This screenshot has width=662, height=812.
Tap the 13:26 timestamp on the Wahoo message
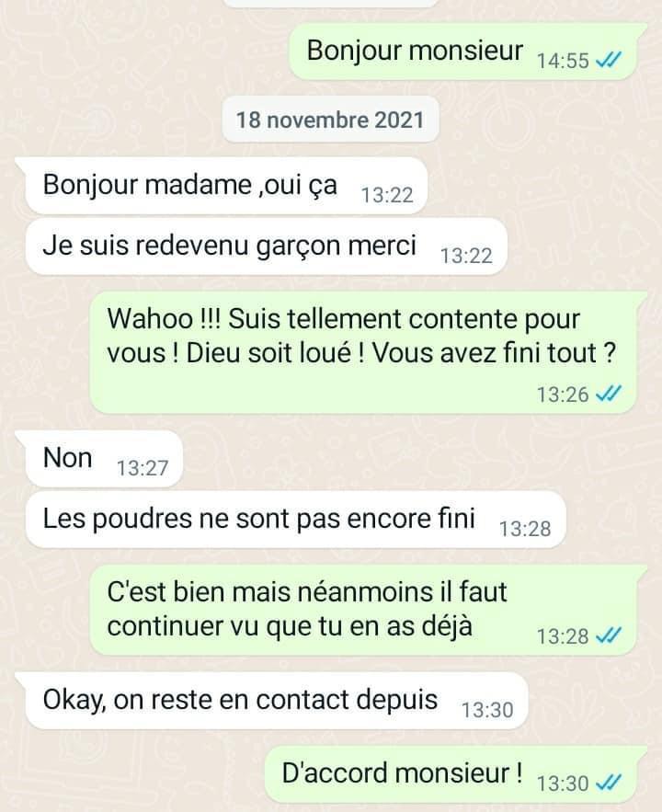[563, 395]
